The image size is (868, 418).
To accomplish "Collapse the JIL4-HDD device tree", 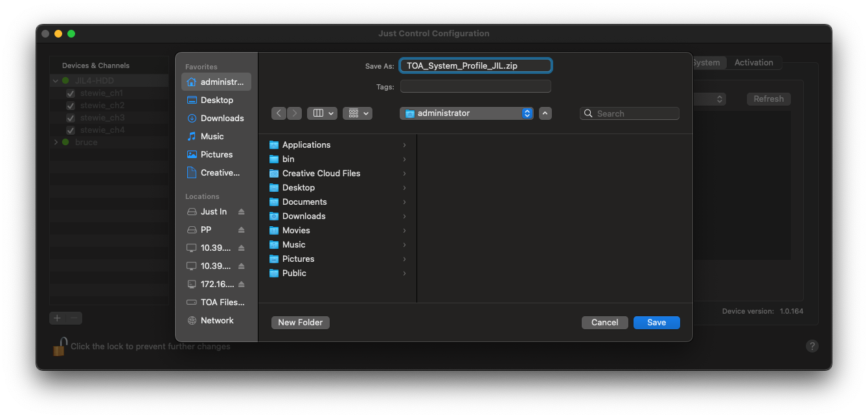I will [x=56, y=81].
